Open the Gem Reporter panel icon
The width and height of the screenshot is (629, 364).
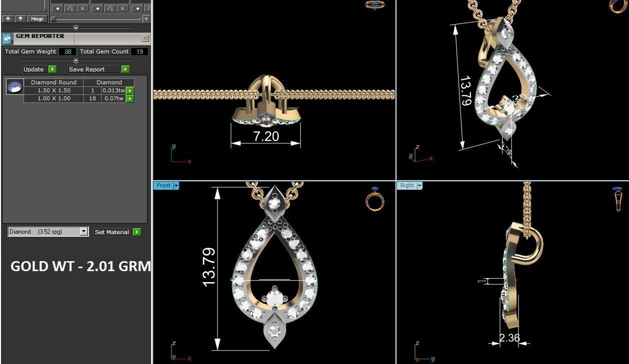click(7, 38)
